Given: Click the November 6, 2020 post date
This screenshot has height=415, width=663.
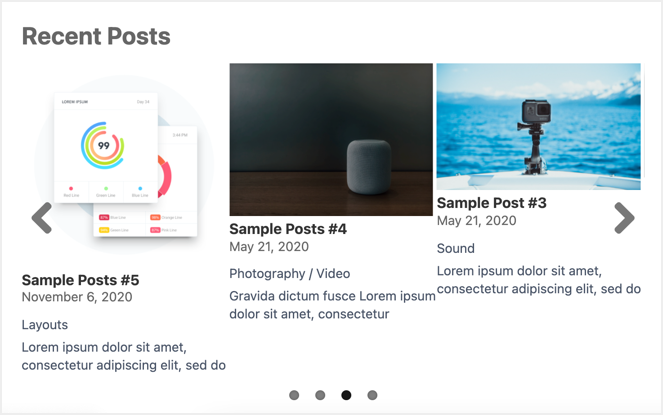Looking at the screenshot, I should tap(76, 297).
